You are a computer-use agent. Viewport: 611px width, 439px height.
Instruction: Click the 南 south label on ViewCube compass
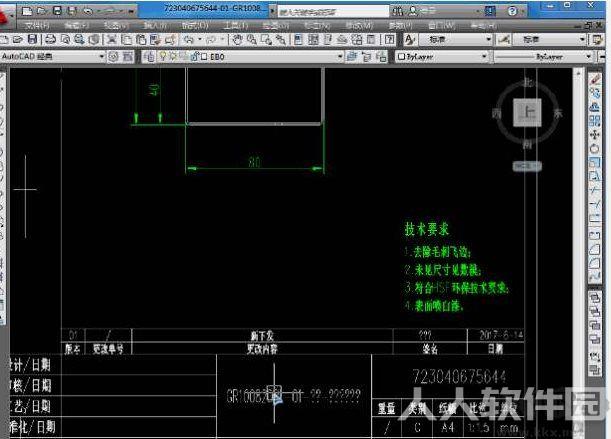click(x=527, y=144)
